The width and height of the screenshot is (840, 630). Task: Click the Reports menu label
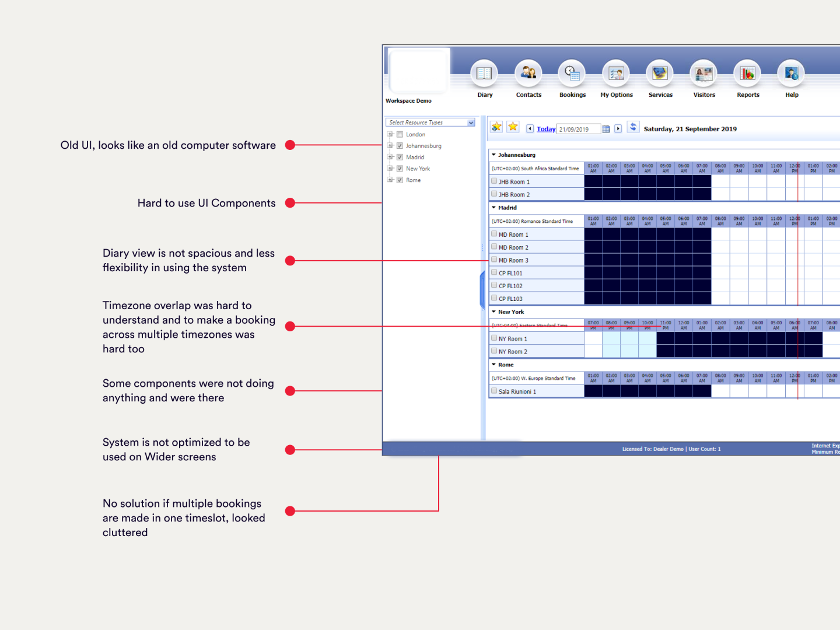click(748, 94)
